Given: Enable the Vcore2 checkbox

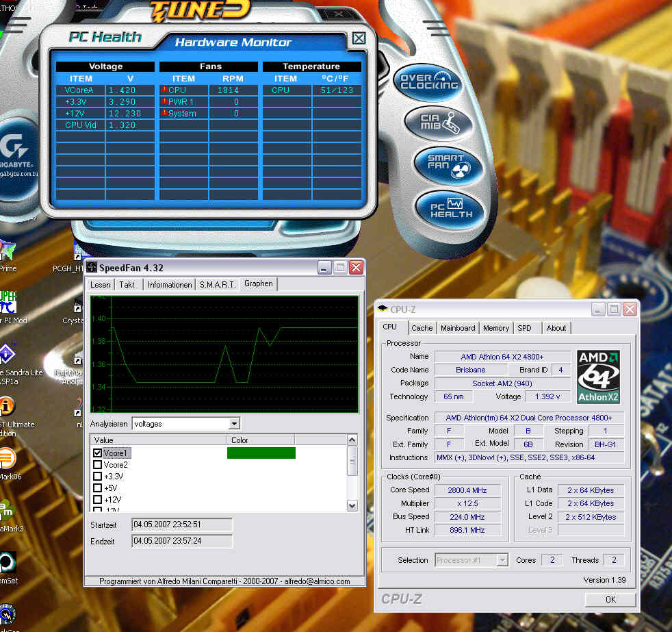Looking at the screenshot, I should point(97,464).
